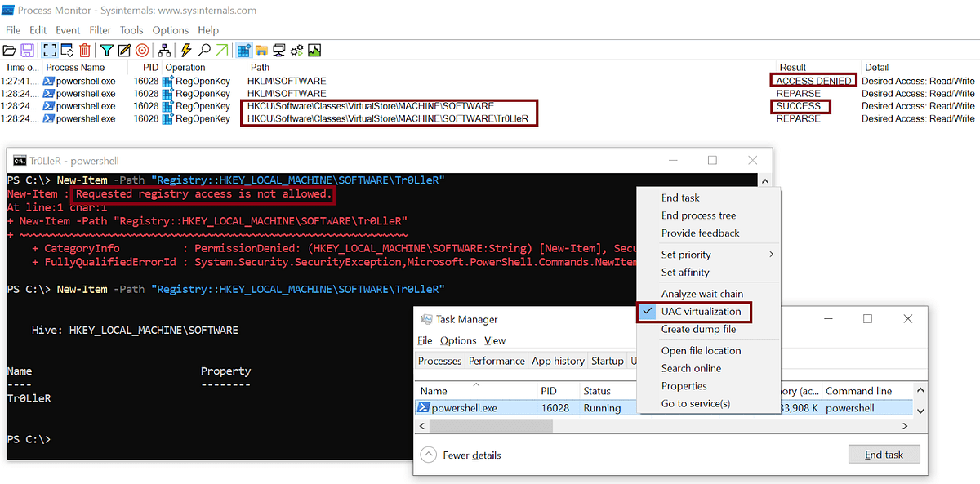The height and width of the screenshot is (484, 980).
Task: Show the Process Tree icon
Action: click(163, 48)
